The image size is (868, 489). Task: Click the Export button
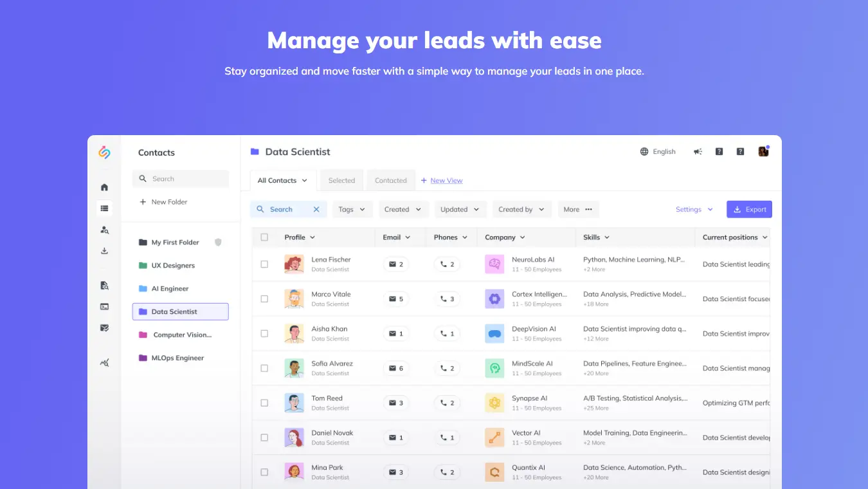click(x=749, y=209)
